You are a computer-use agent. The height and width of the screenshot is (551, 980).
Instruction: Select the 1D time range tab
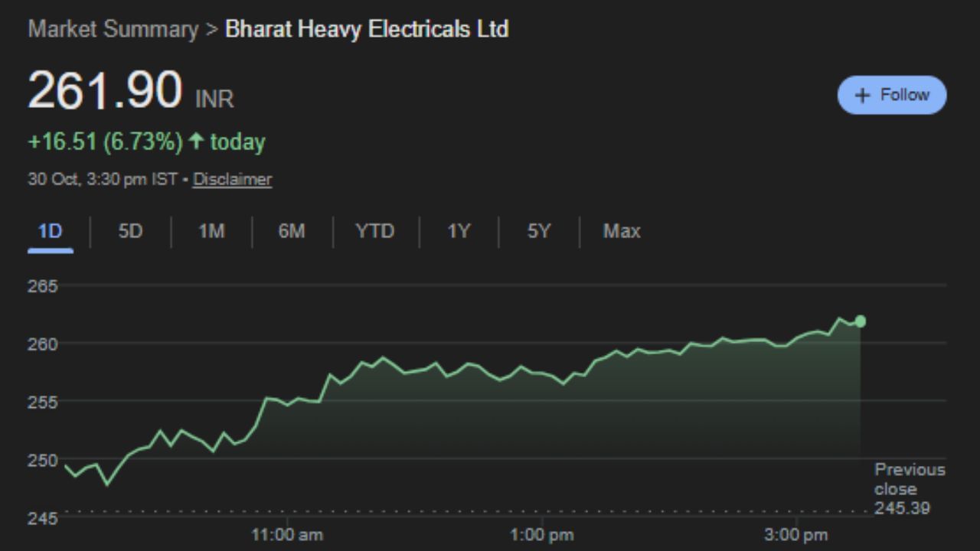(x=51, y=231)
